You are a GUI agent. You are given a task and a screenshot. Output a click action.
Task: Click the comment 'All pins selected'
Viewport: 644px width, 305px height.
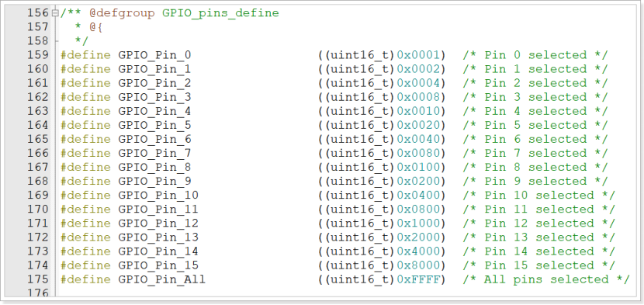click(x=547, y=279)
